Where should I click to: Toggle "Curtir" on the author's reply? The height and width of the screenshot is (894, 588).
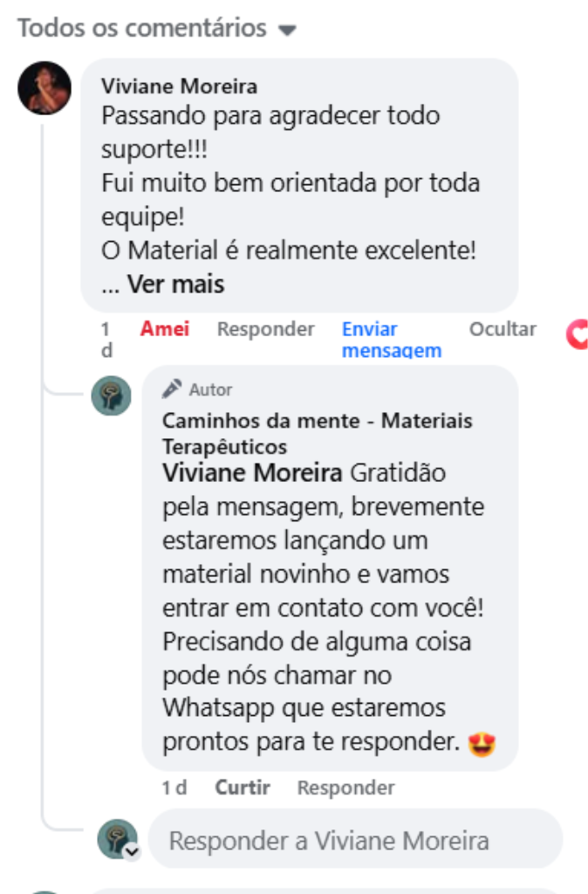[243, 787]
